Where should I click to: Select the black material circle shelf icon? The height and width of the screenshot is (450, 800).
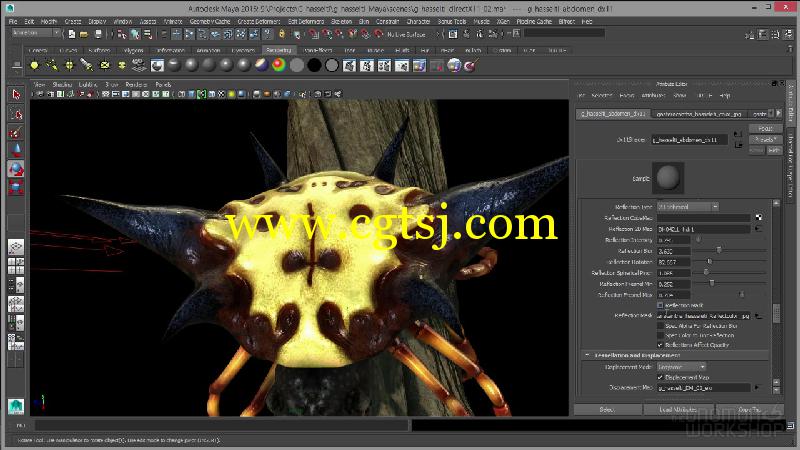pyautogui.click(x=314, y=65)
